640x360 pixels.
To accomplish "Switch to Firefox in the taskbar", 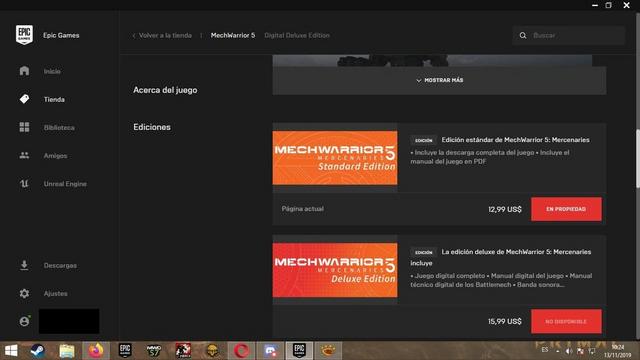I will [96, 351].
